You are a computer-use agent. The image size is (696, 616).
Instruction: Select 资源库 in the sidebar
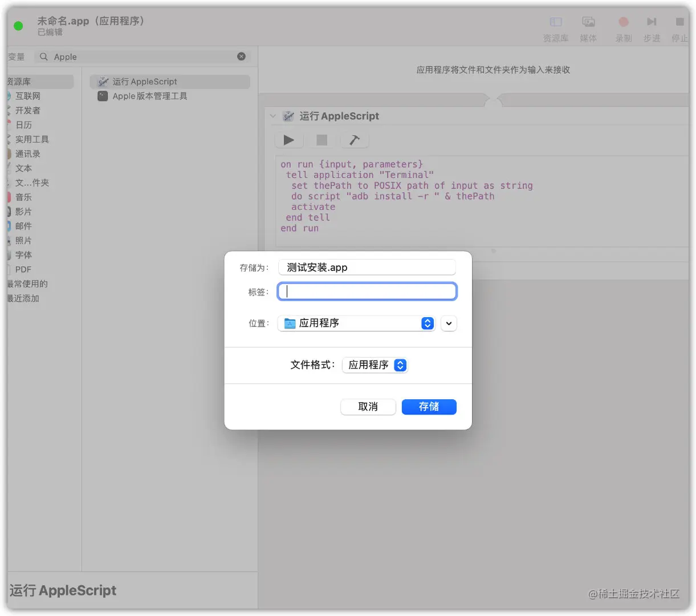pyautogui.click(x=40, y=82)
